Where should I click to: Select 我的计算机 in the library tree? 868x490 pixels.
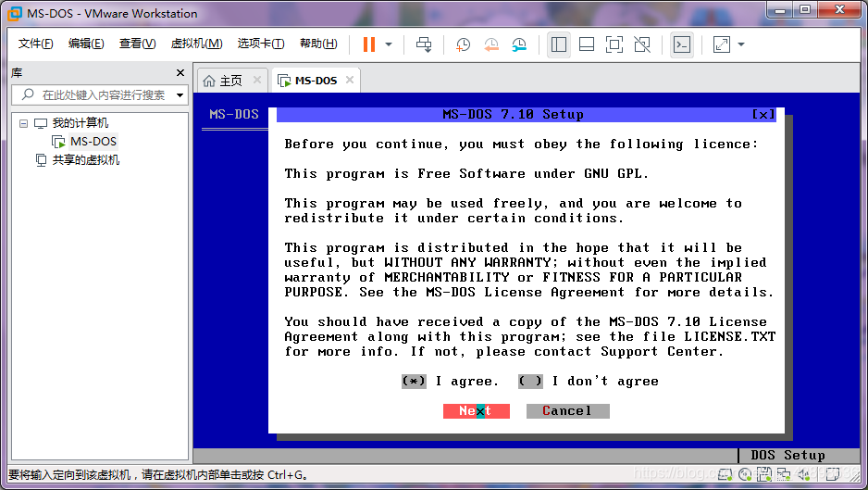(80, 123)
